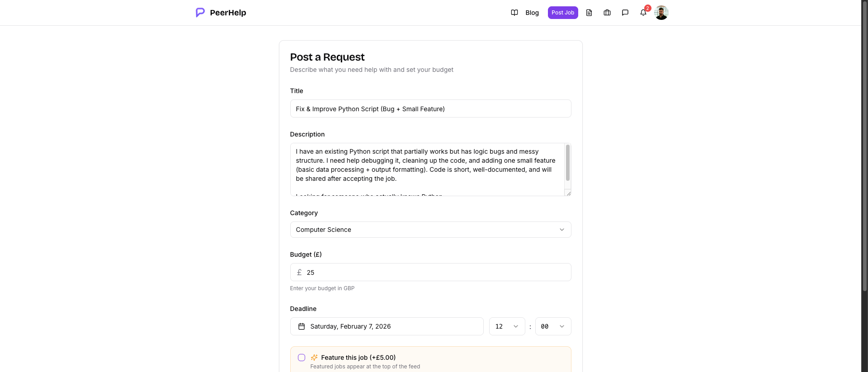
Task: Click the PeerHelp logo icon
Action: [x=200, y=13]
